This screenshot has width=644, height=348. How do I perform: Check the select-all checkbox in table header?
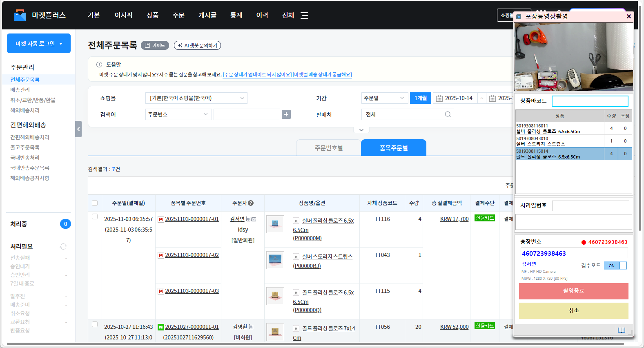pos(95,203)
